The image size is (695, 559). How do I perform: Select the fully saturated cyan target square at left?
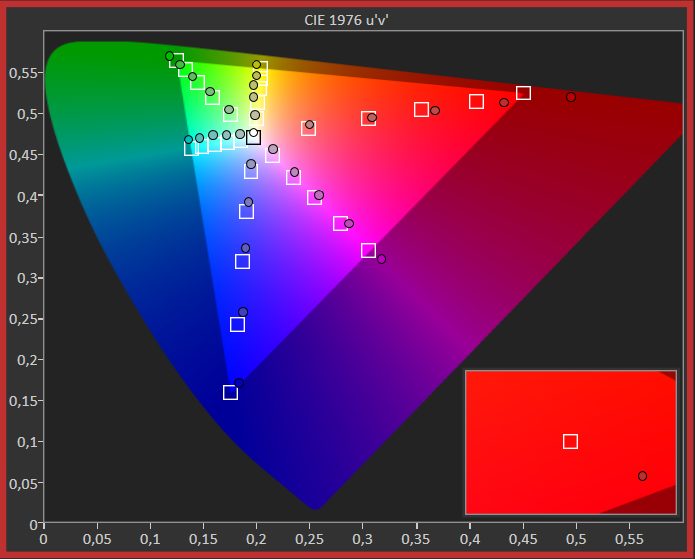coord(191,148)
